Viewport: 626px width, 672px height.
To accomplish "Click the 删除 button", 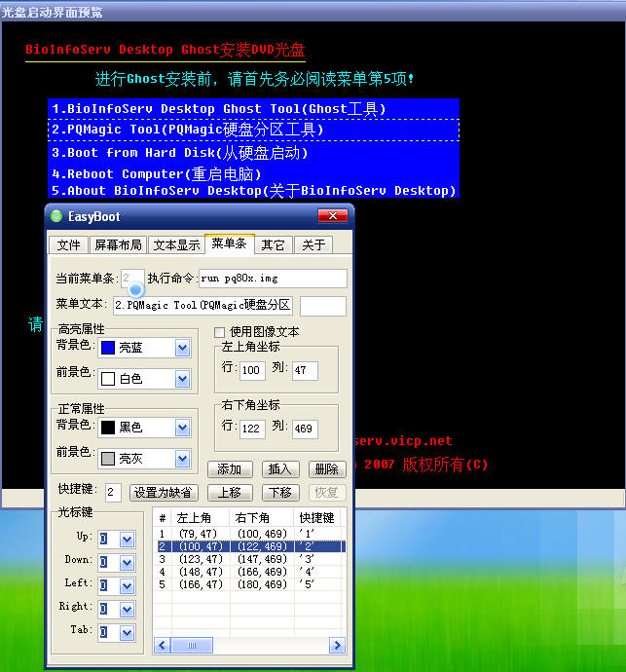I will click(x=327, y=469).
